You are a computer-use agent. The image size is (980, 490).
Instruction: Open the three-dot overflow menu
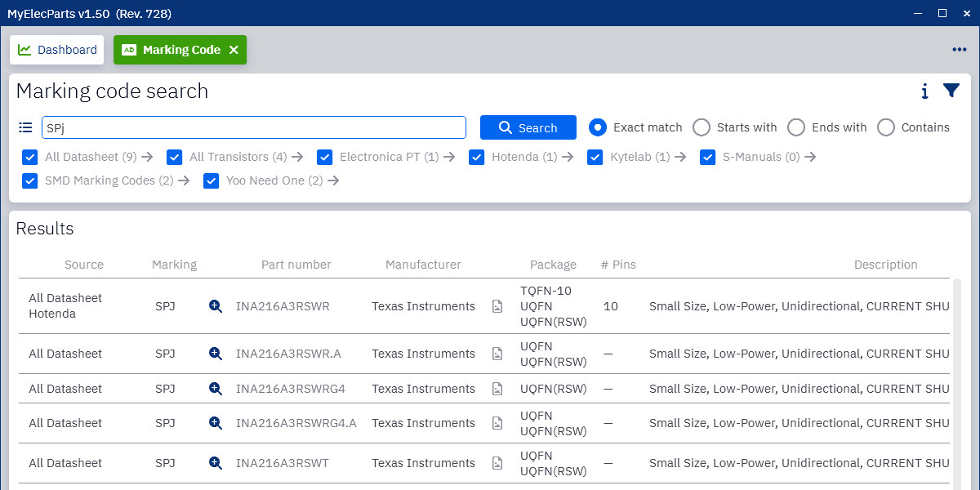point(959,50)
